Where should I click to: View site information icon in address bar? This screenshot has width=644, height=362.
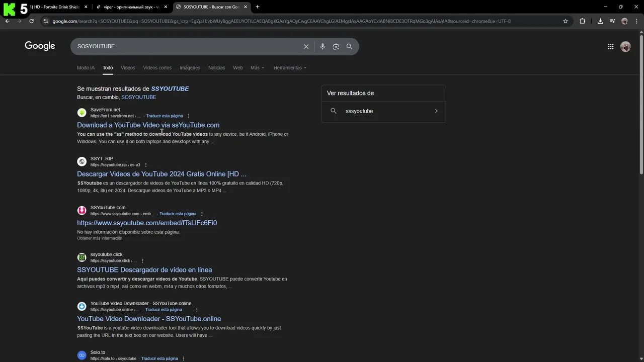point(46,21)
